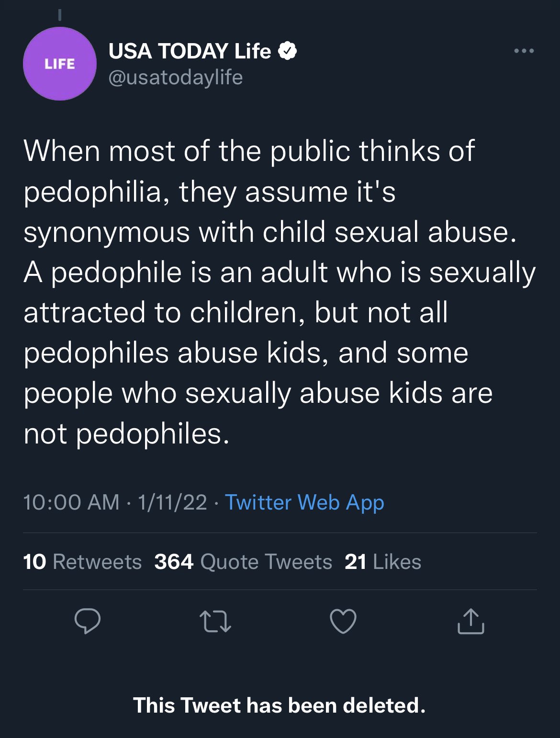View the 10 Retweets list
The image size is (560, 738).
click(82, 561)
